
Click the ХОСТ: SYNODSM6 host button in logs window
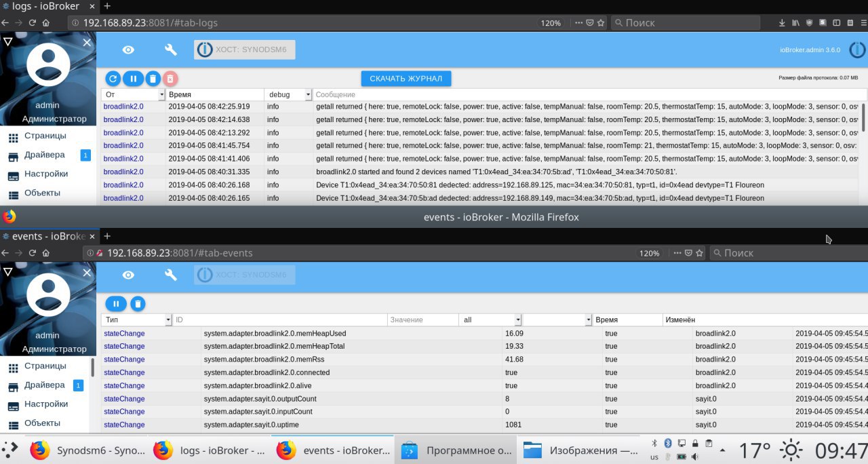coord(245,50)
